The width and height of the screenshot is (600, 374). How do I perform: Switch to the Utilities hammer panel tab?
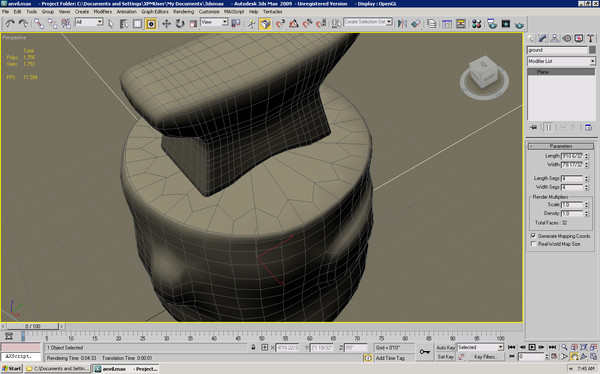coord(590,38)
